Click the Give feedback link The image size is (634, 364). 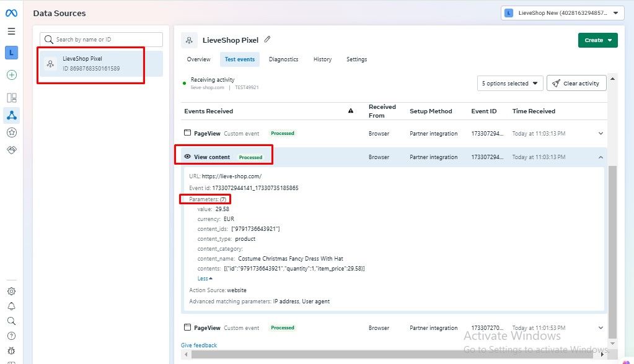click(199, 345)
